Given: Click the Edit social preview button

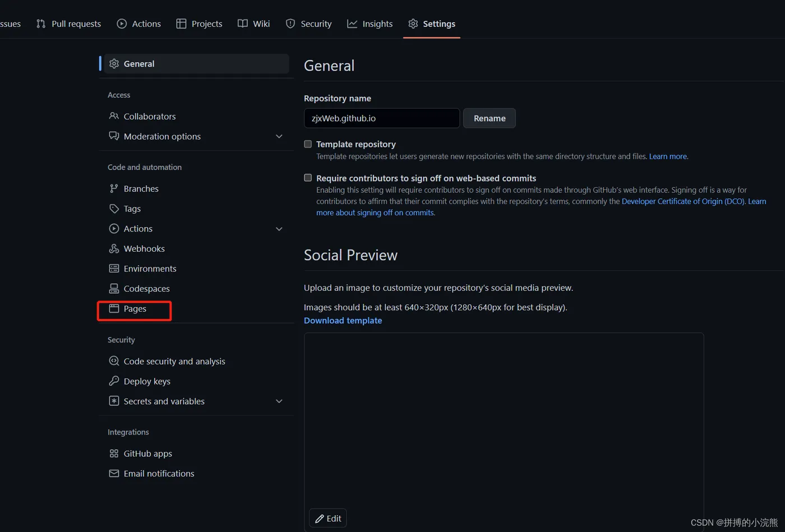Looking at the screenshot, I should (328, 519).
